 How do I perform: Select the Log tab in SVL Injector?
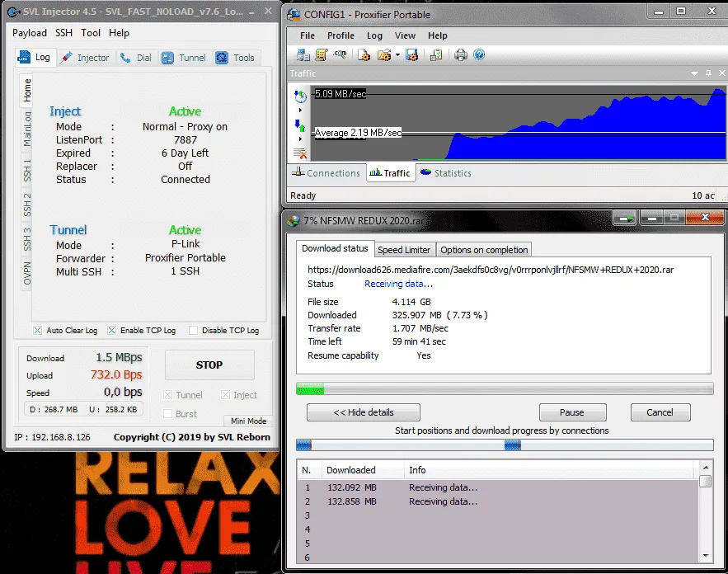click(35, 57)
